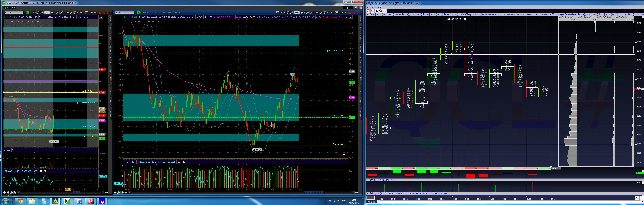Expand the Active Trader side tab of left chart
The width and height of the screenshot is (644, 205).
[110, 52]
